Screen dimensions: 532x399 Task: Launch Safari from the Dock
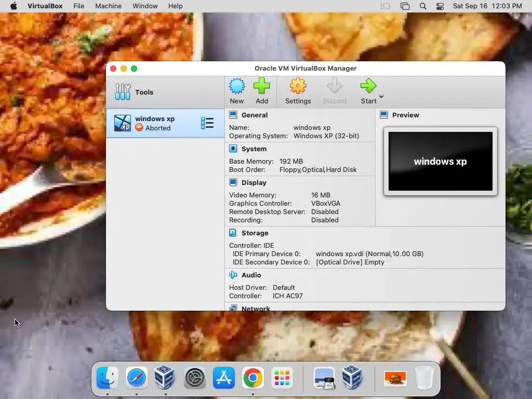click(x=137, y=378)
